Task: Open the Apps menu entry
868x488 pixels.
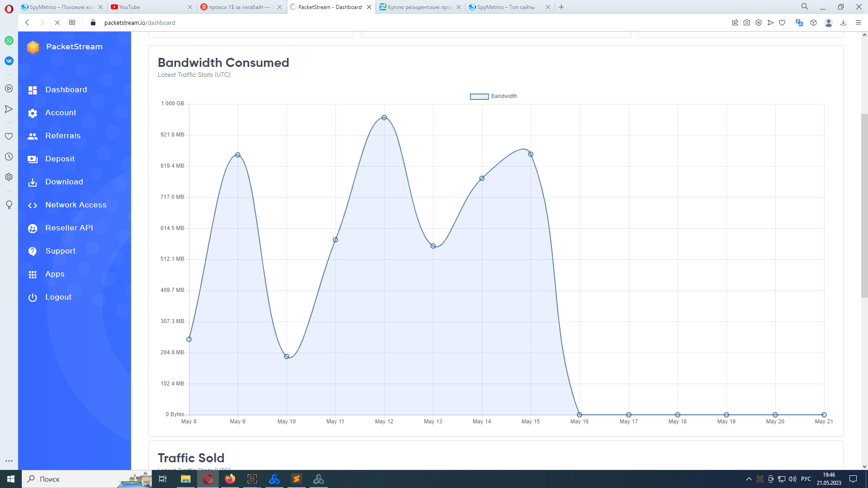Action: (x=55, y=274)
